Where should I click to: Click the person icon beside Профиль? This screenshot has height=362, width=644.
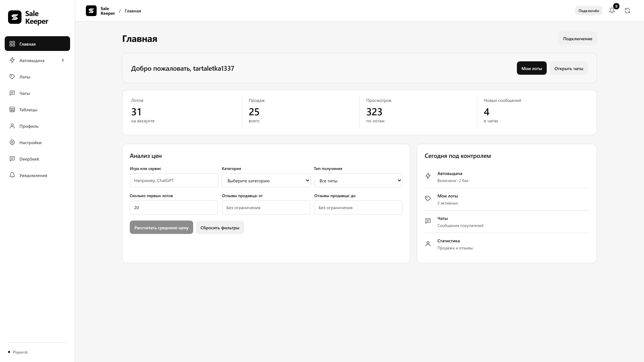[x=12, y=126]
